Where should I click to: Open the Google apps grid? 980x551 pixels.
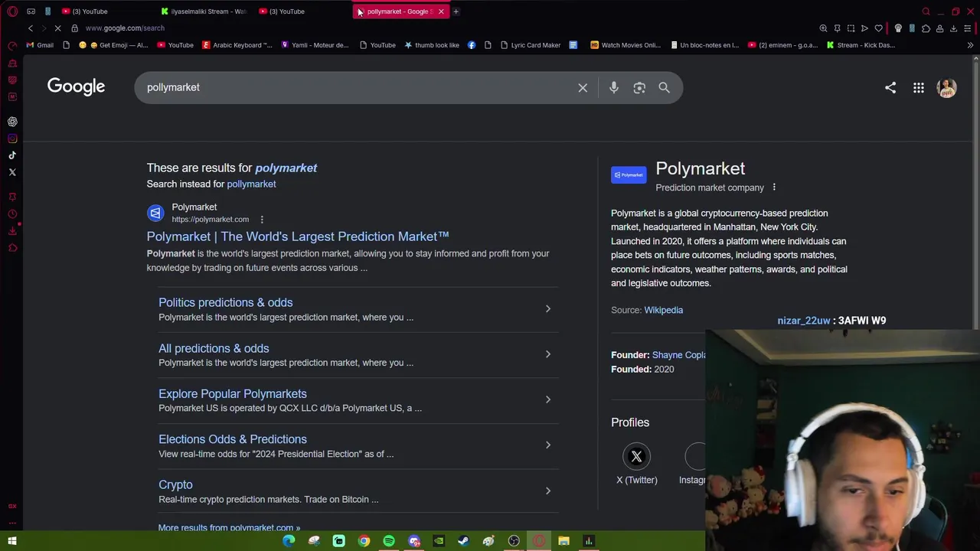pyautogui.click(x=918, y=87)
